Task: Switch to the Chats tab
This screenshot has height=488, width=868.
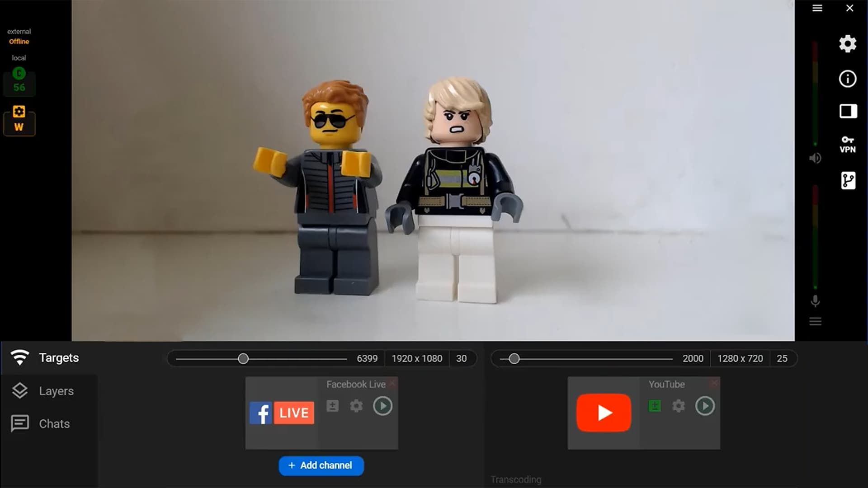Action: coord(49,424)
